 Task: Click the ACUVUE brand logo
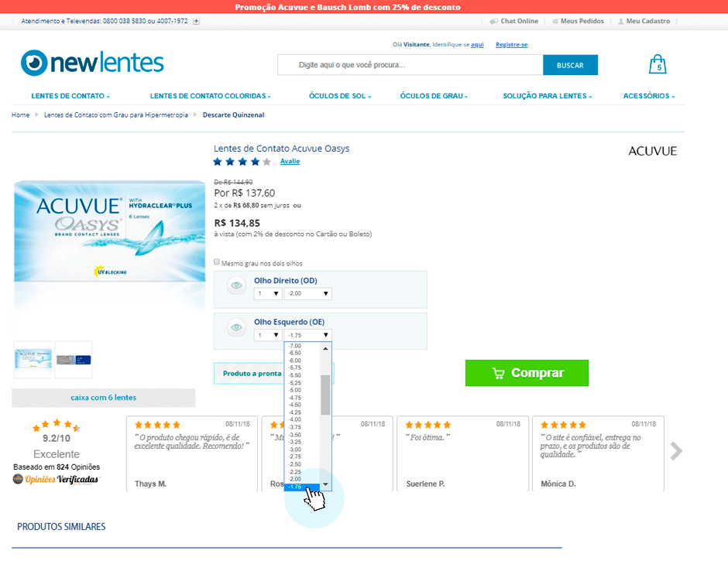(x=652, y=151)
